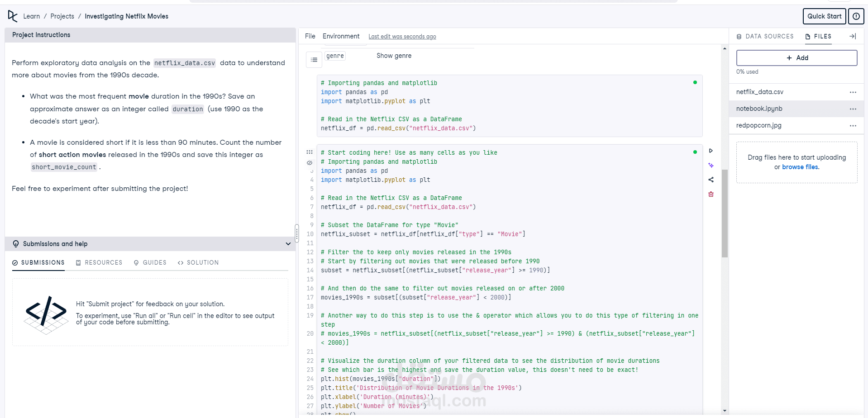This screenshot has width=868, height=418.
Task: Open options menu for redpopcorn.jpg
Action: pyautogui.click(x=853, y=126)
